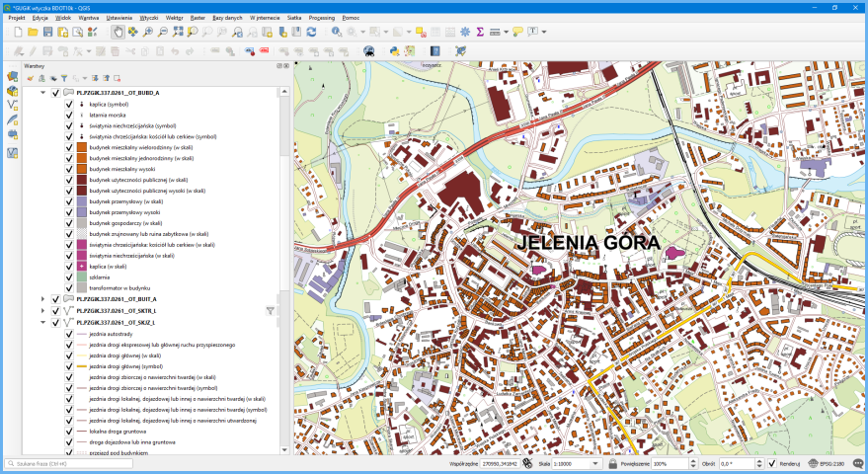The width and height of the screenshot is (868, 474).
Task: Open the Wtyczki menu
Action: tap(149, 18)
